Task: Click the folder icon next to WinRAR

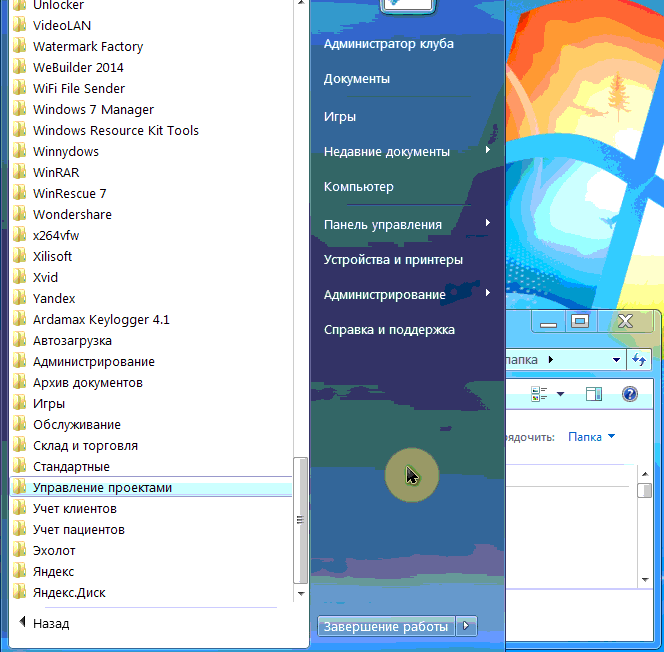Action: click(x=19, y=173)
